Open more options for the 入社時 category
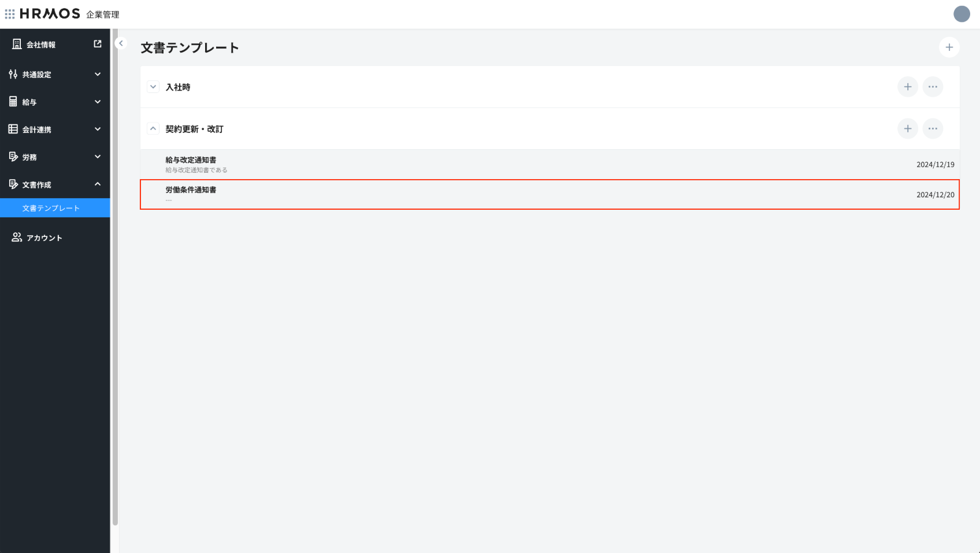Image resolution: width=980 pixels, height=553 pixels. coord(933,87)
